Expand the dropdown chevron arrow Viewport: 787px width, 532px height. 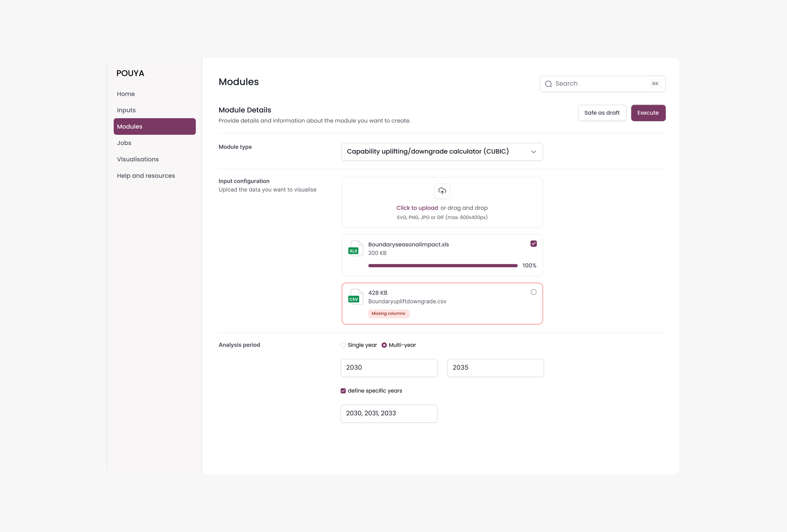533,152
